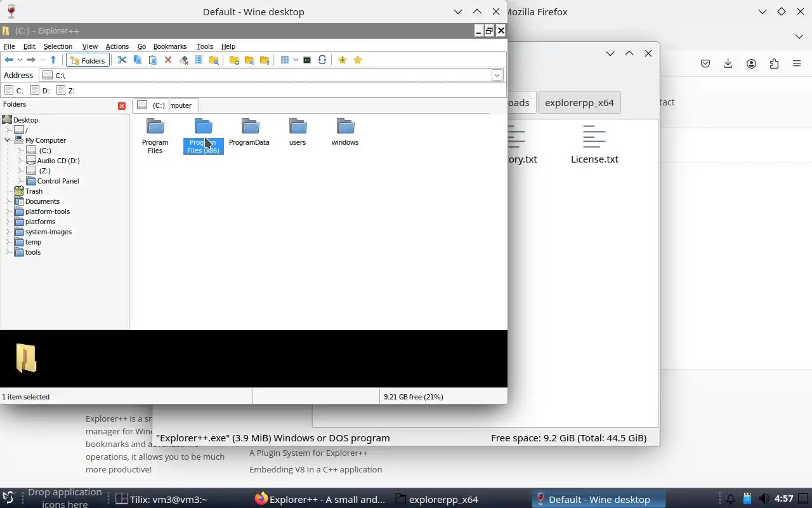Image resolution: width=812 pixels, height=508 pixels.
Task: Open Firefox list all tabs chevron
Action: pos(799,36)
